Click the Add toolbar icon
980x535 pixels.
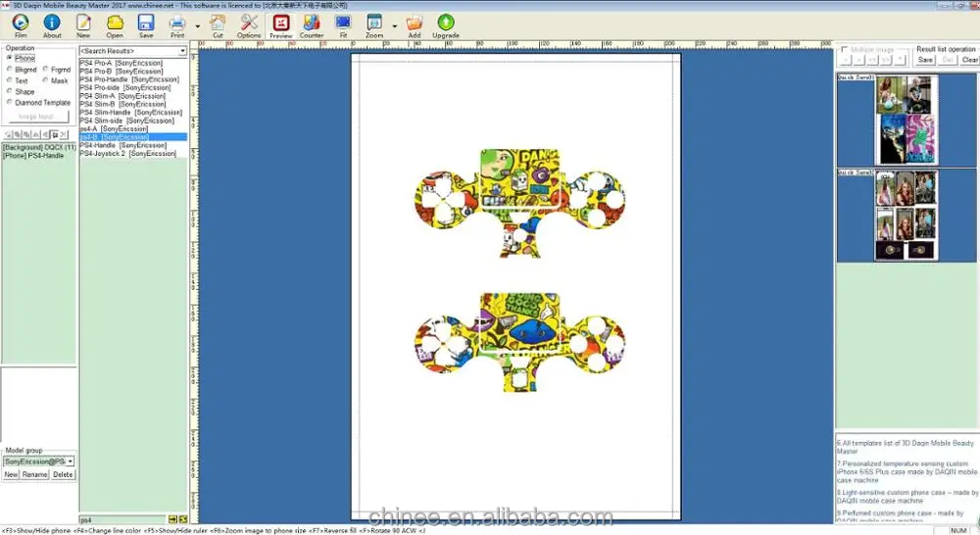point(415,25)
